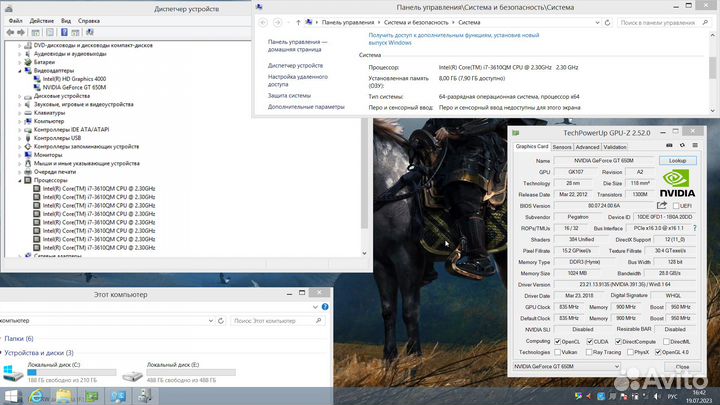Viewport: 720px width, 405px height.
Task: Click the Control Panel System taskbar icon
Action: click(118, 396)
